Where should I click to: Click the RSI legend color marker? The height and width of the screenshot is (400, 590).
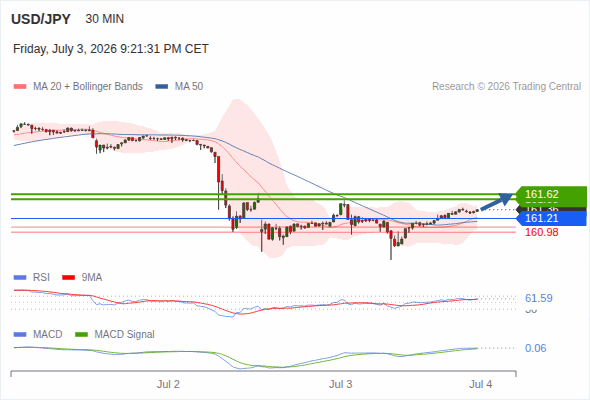point(20,278)
